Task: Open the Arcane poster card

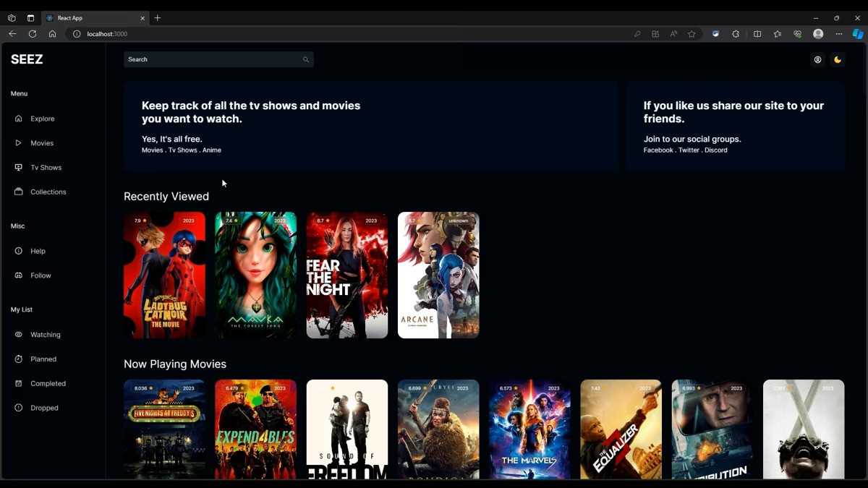Action: click(x=438, y=275)
